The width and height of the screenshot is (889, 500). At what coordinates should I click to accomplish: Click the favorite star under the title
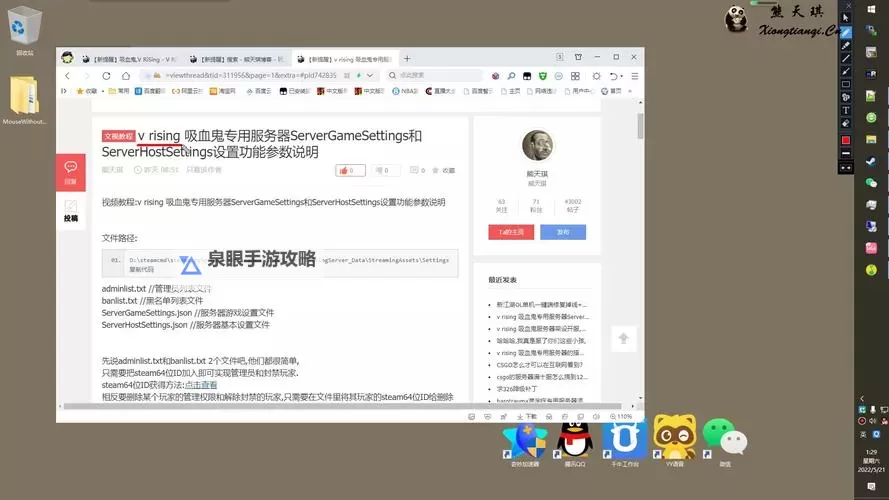pos(435,170)
